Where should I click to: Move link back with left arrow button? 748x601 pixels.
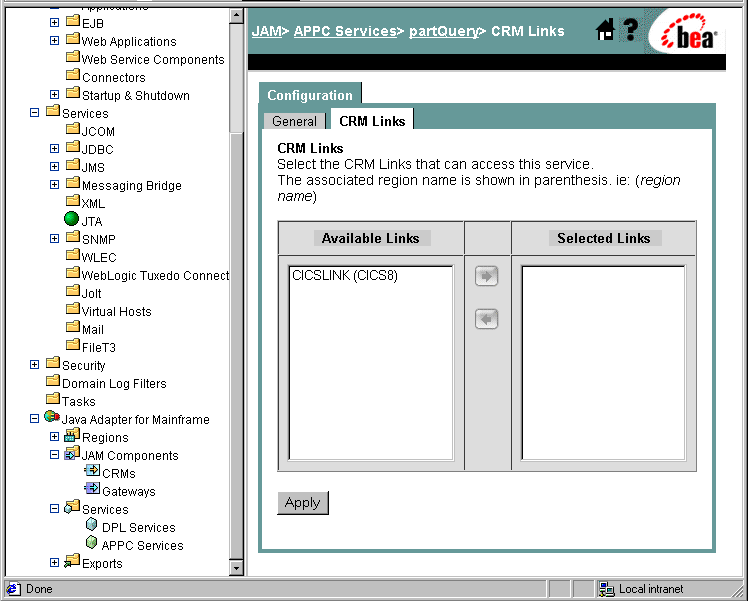[486, 319]
